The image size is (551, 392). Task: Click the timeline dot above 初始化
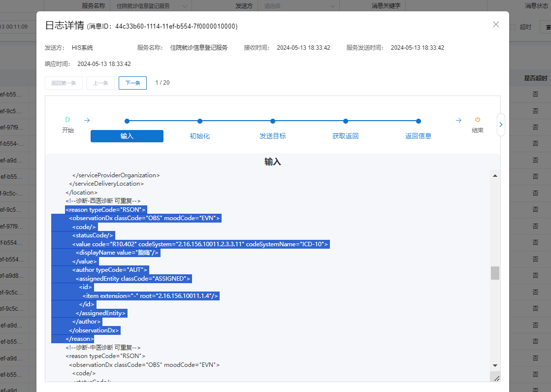(x=199, y=121)
